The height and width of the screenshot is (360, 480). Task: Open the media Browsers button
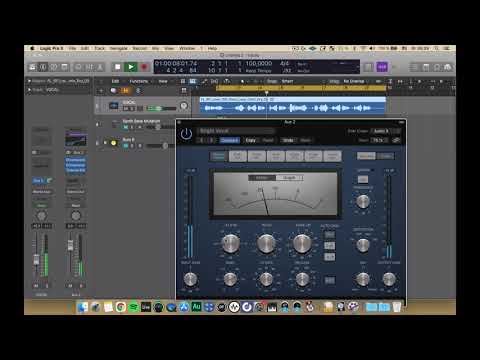[x=448, y=68]
